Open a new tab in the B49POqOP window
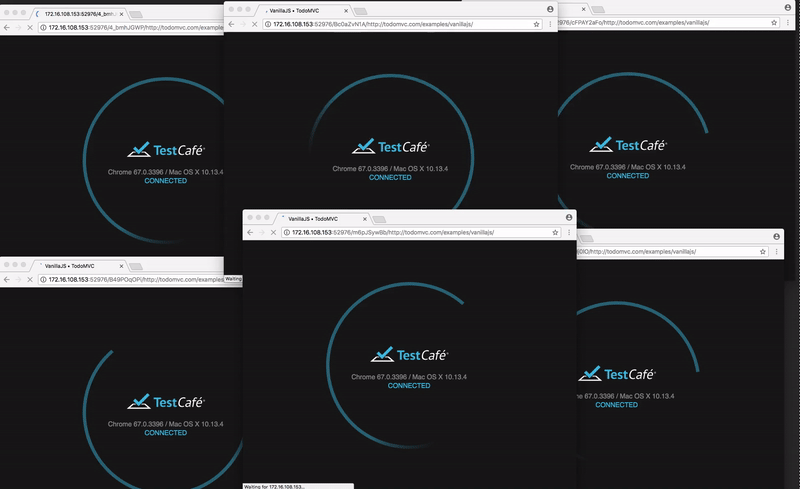Image resolution: width=800 pixels, height=489 pixels. (x=136, y=266)
